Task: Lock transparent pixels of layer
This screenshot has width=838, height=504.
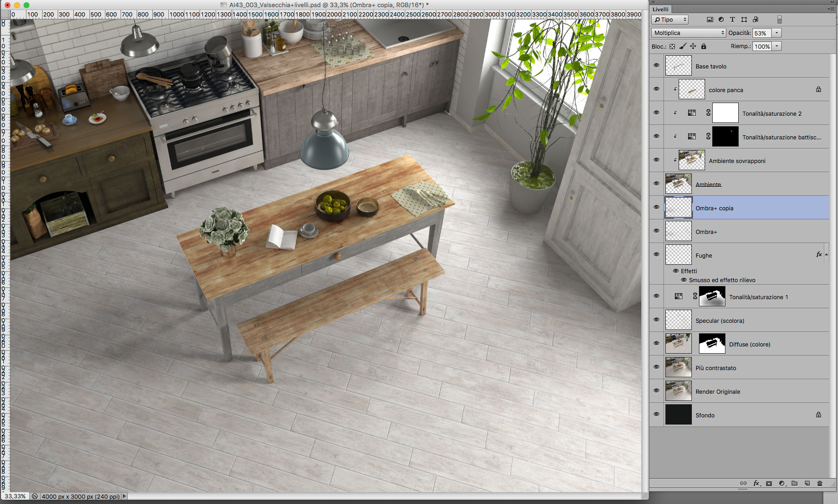Action: pyautogui.click(x=672, y=46)
